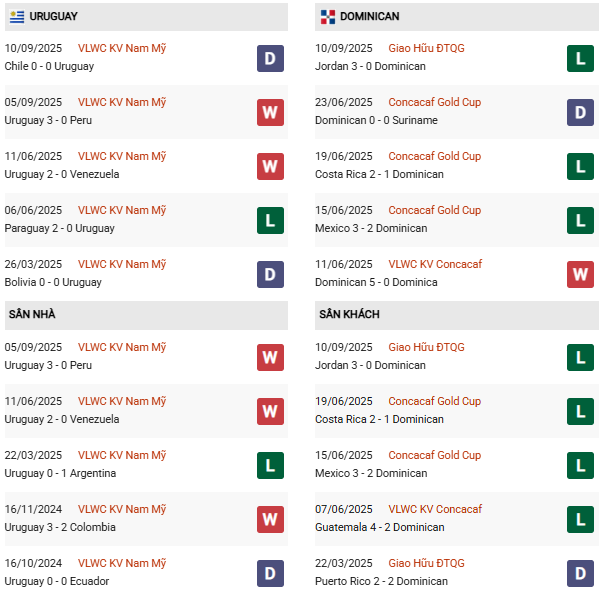Open the URUGUAY team header
The width and height of the screenshot is (600, 596).
coord(54,17)
